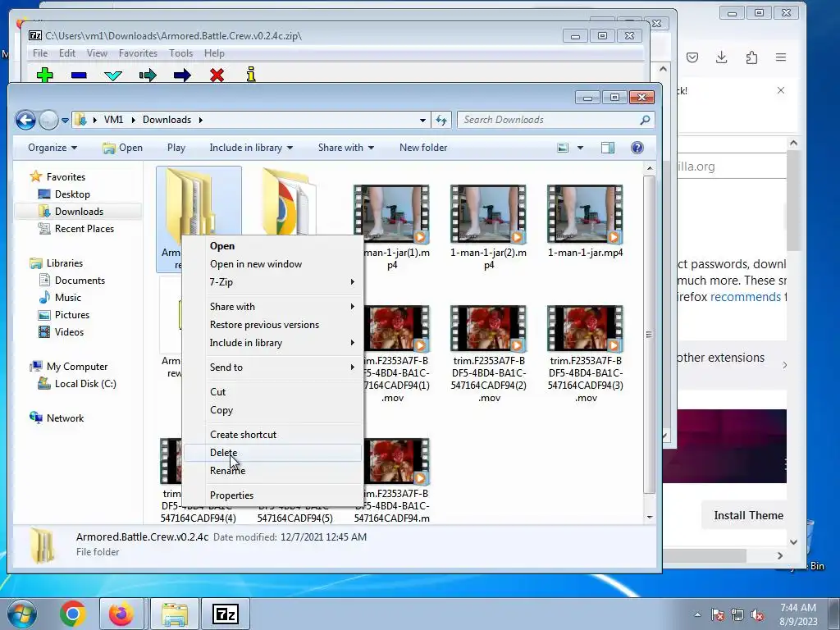840x630 pixels.
Task: Click the 7-Zip Move (blue arrow) icon
Action: 182,75
